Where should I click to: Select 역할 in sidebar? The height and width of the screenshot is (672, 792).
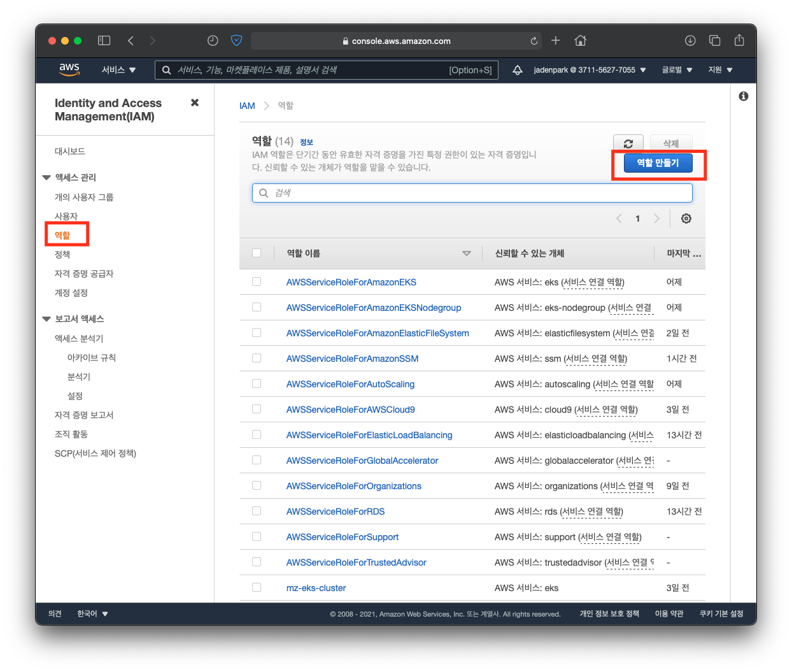(x=62, y=236)
